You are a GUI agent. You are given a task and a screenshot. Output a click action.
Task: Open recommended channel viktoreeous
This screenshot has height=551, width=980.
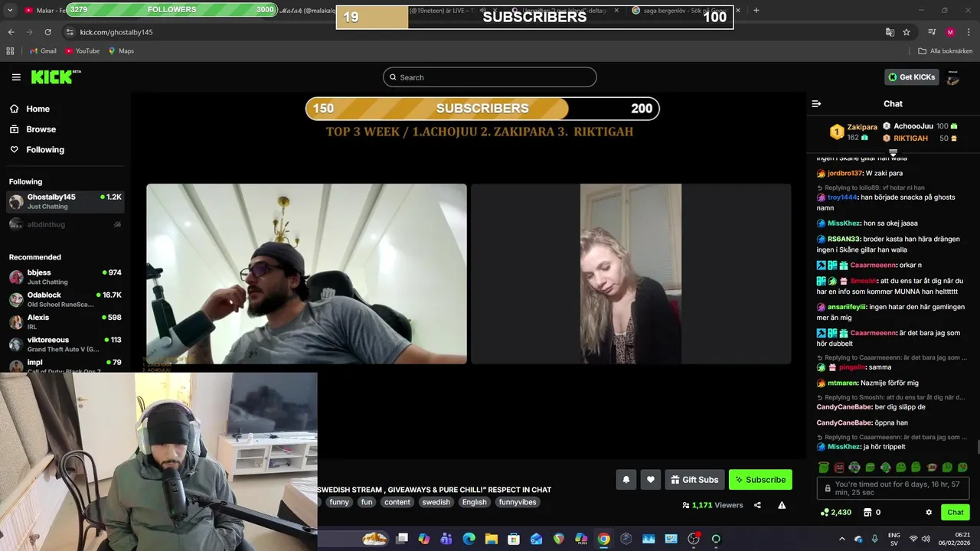(65, 344)
